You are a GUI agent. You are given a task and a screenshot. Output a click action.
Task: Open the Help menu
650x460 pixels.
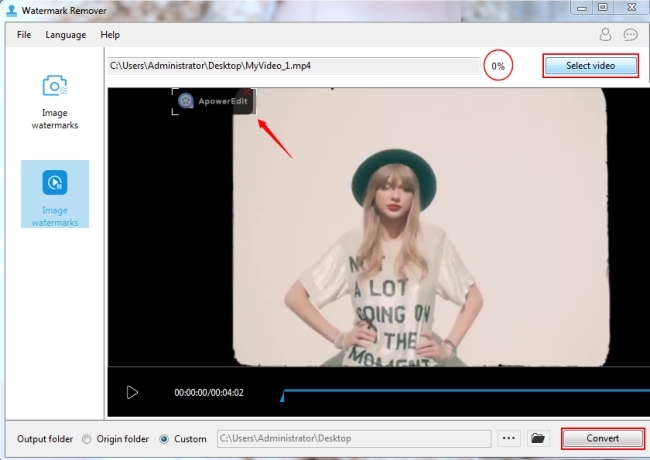(110, 34)
